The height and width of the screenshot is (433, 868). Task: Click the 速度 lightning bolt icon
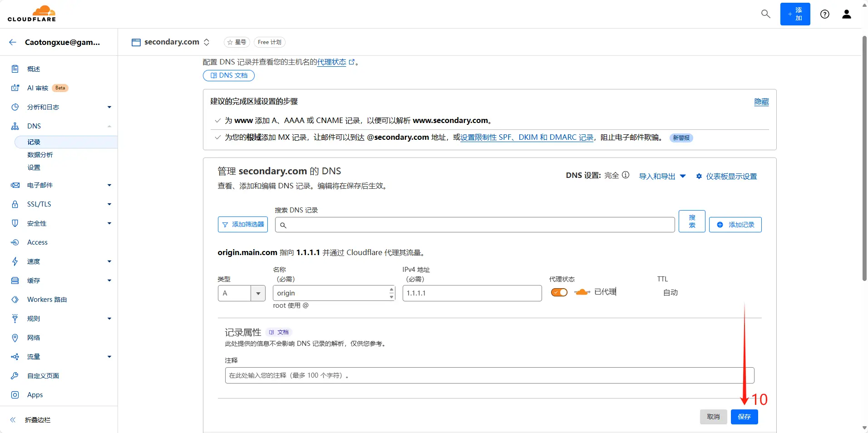15,261
